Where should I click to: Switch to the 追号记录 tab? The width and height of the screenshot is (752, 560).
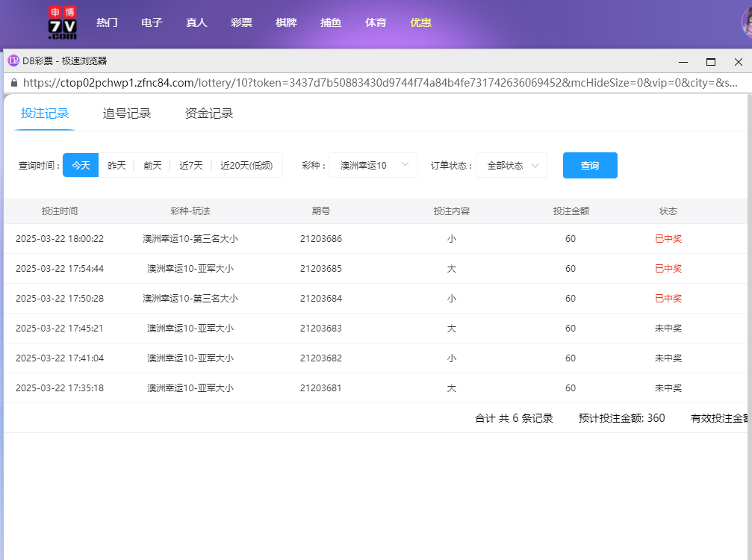(125, 113)
